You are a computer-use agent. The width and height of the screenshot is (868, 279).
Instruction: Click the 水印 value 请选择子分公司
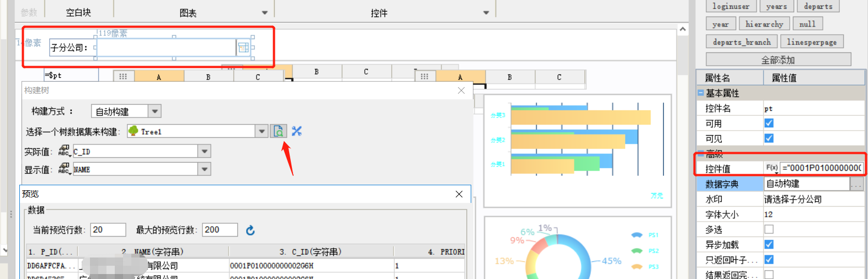[x=813, y=199]
